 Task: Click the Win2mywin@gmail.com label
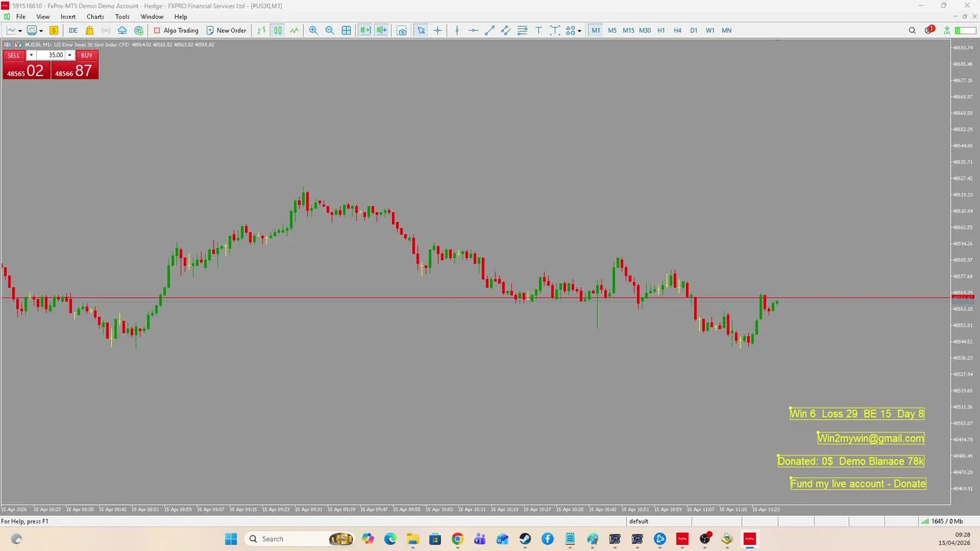click(x=871, y=439)
